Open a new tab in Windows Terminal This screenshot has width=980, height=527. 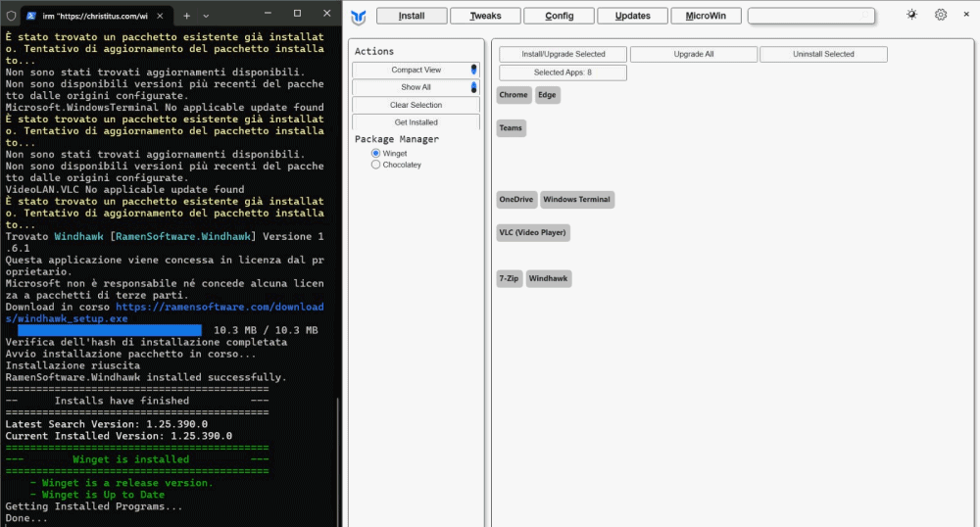tap(186, 16)
